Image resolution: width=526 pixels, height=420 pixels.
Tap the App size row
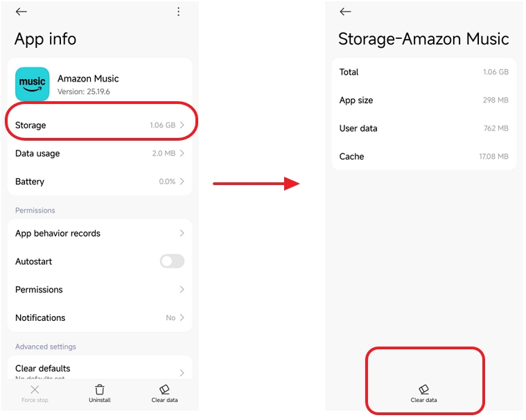pos(423,100)
